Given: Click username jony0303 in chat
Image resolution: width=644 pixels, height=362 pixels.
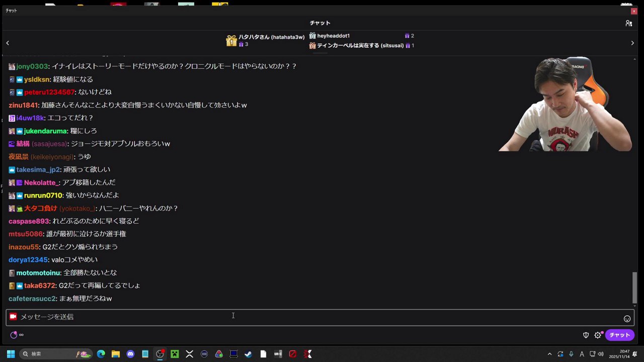Looking at the screenshot, I should coord(32,66).
